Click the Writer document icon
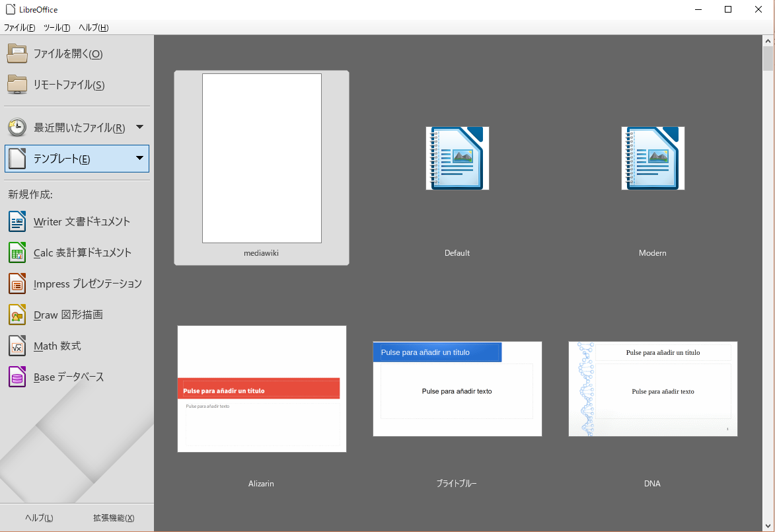This screenshot has height=532, width=775. [x=17, y=221]
